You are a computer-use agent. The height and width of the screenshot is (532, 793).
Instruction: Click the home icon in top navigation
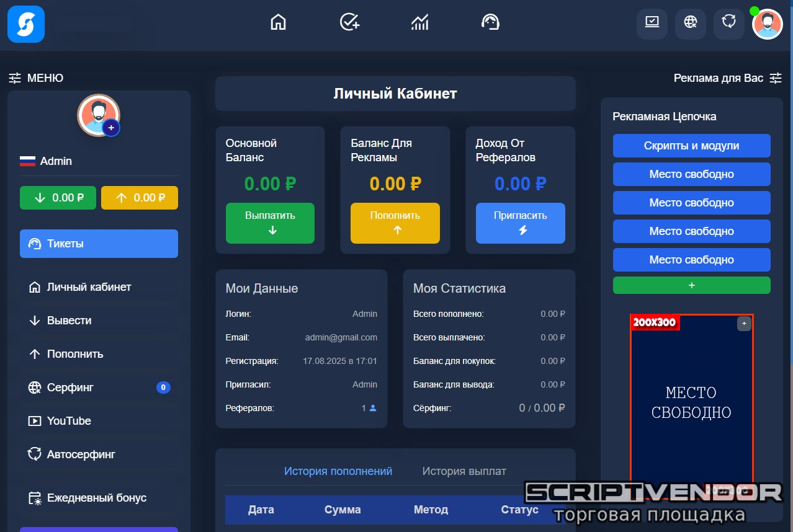pos(279,22)
